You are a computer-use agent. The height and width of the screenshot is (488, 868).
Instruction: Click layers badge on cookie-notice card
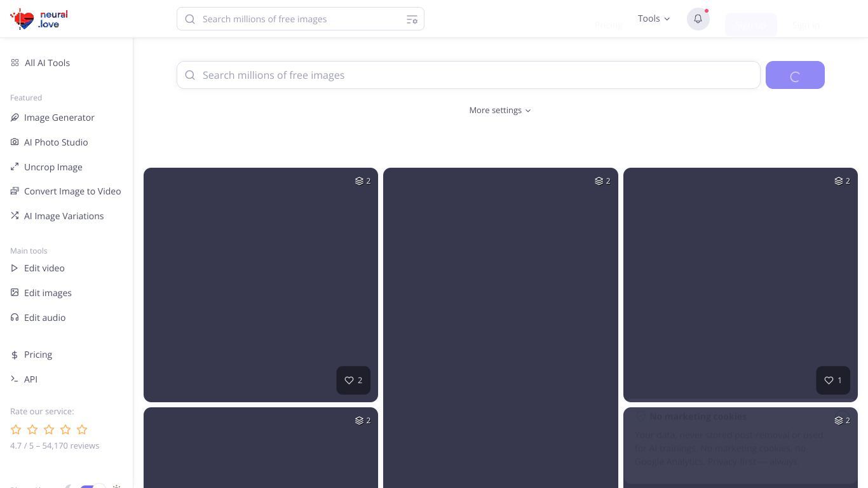843,421
